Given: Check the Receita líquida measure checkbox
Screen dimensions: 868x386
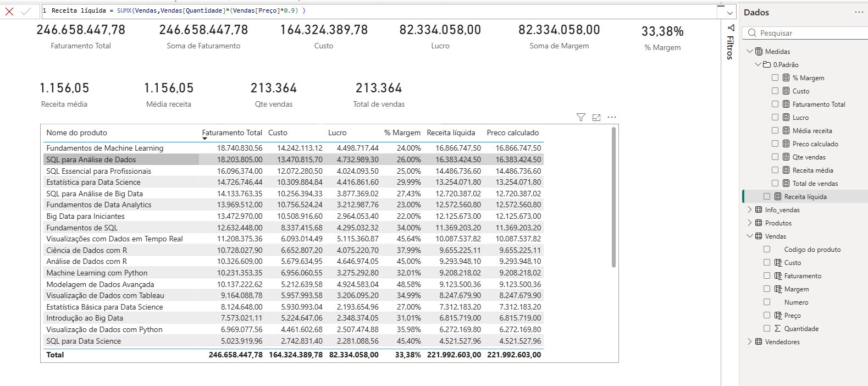Looking at the screenshot, I should [767, 196].
